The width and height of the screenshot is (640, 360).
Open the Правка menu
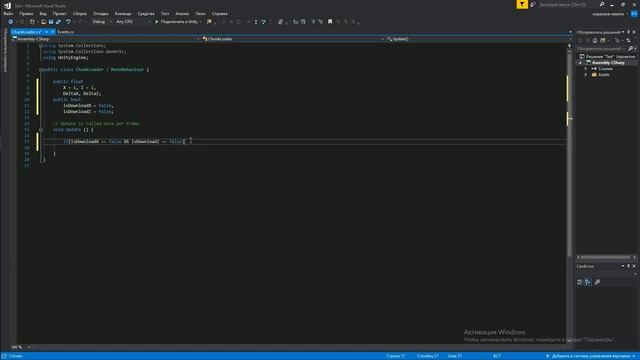coord(27,13)
